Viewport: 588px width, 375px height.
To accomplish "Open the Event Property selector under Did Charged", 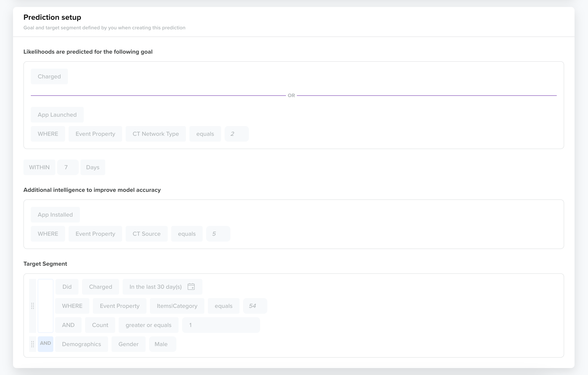I will coord(119,306).
